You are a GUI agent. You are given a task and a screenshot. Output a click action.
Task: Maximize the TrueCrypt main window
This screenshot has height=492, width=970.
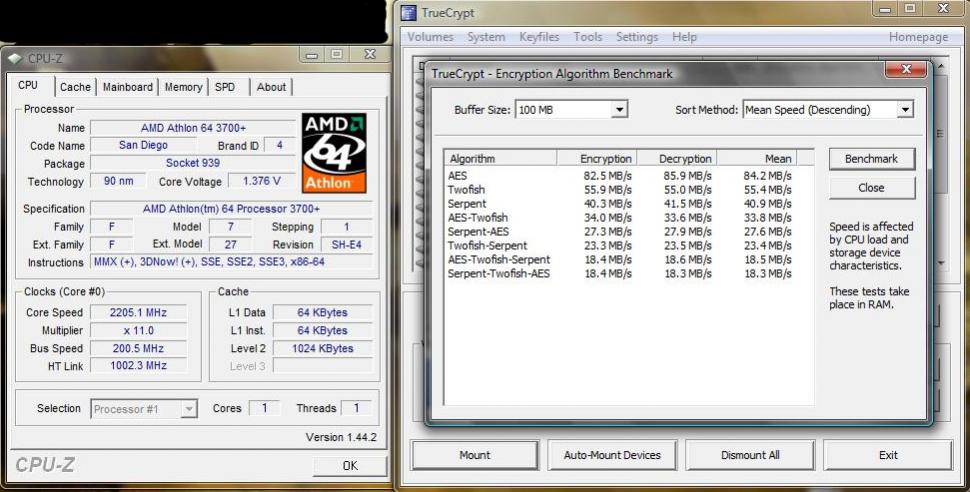coord(910,8)
